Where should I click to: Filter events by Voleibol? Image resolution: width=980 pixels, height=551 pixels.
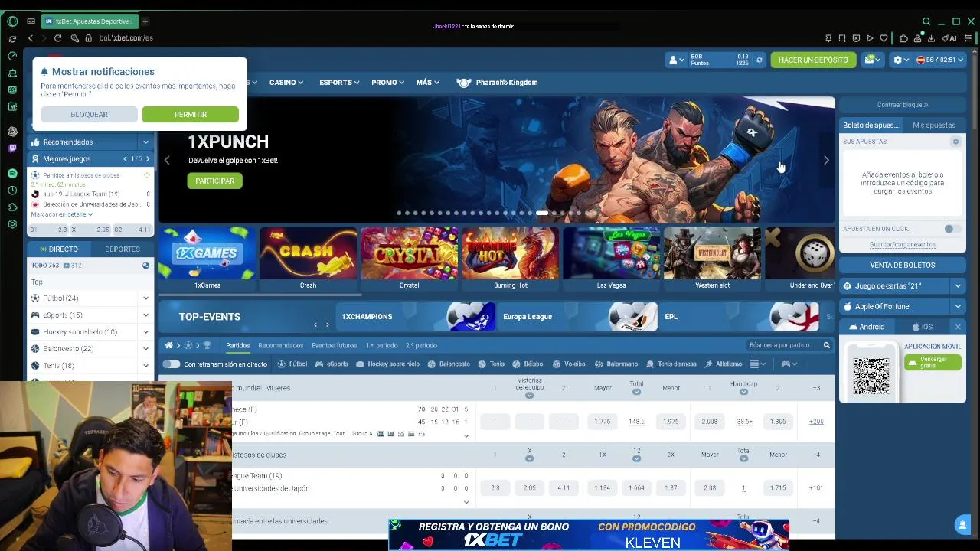pos(570,364)
